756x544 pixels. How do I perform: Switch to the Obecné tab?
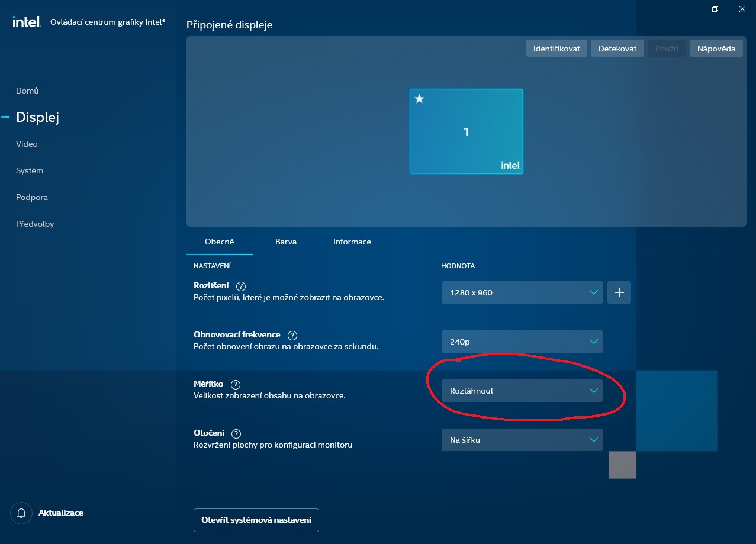pos(220,242)
